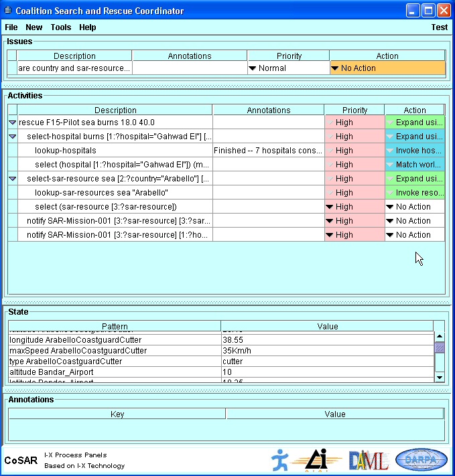Collapse the select-sar-resource sea activity
The image size is (455, 476).
(13, 179)
